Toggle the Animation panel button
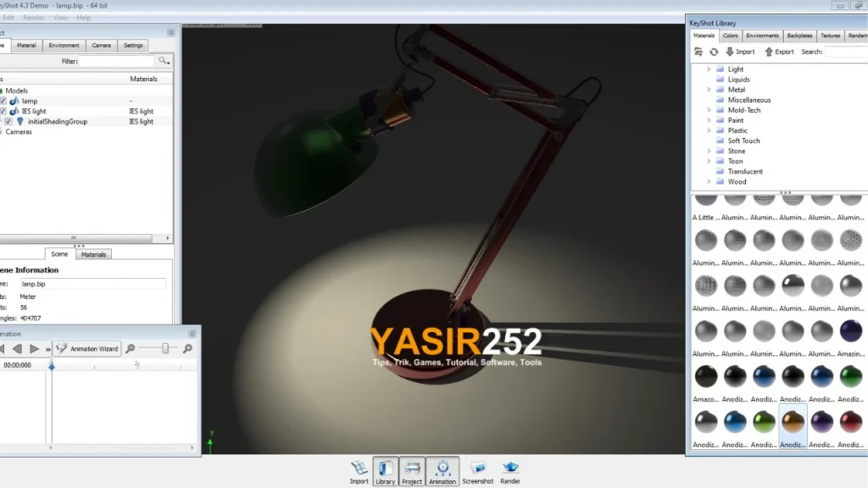868x488 pixels. point(442,472)
